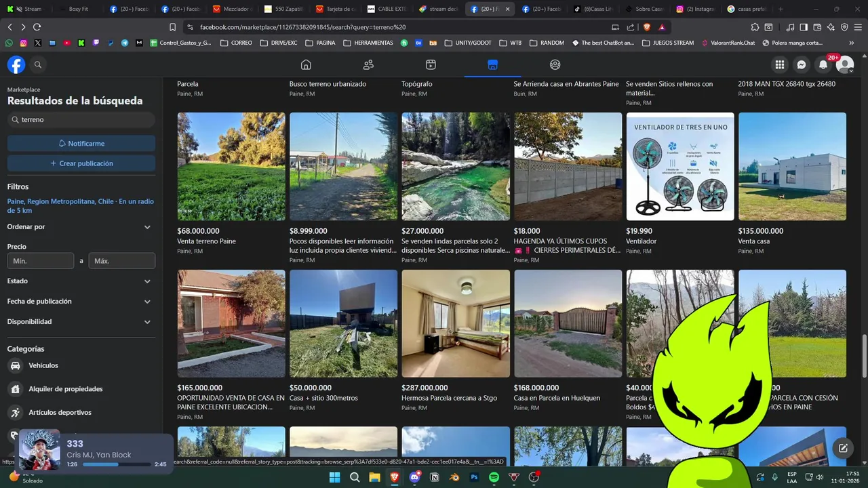Click the browser forward arrow
This screenshot has height=488, width=868.
point(23,27)
